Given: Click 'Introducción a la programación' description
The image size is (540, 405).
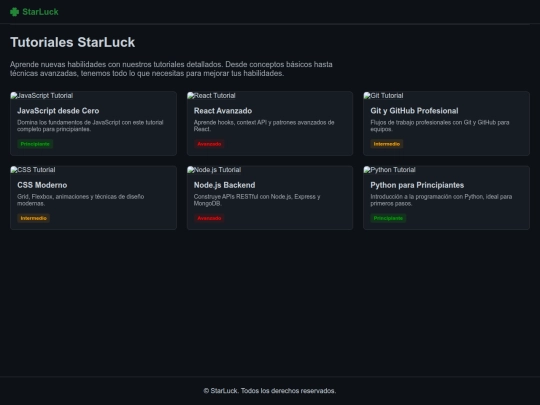Looking at the screenshot, I should [x=441, y=200].
